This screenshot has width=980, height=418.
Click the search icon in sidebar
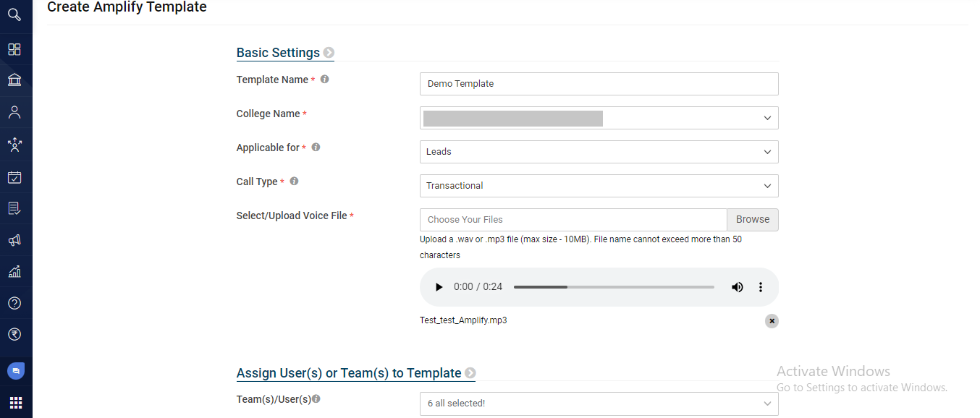14,14
